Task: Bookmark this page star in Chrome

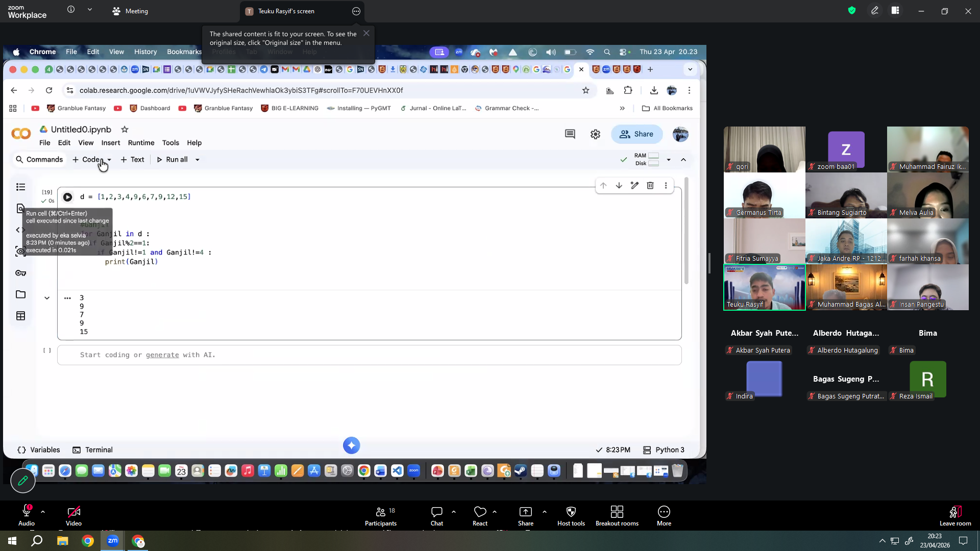Action: (585, 90)
